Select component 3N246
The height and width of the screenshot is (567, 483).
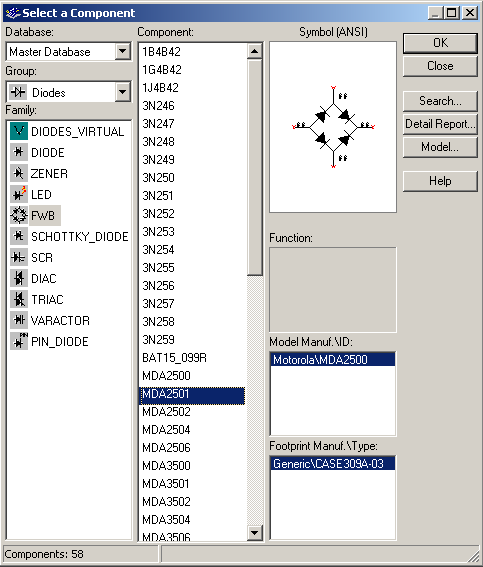click(158, 106)
